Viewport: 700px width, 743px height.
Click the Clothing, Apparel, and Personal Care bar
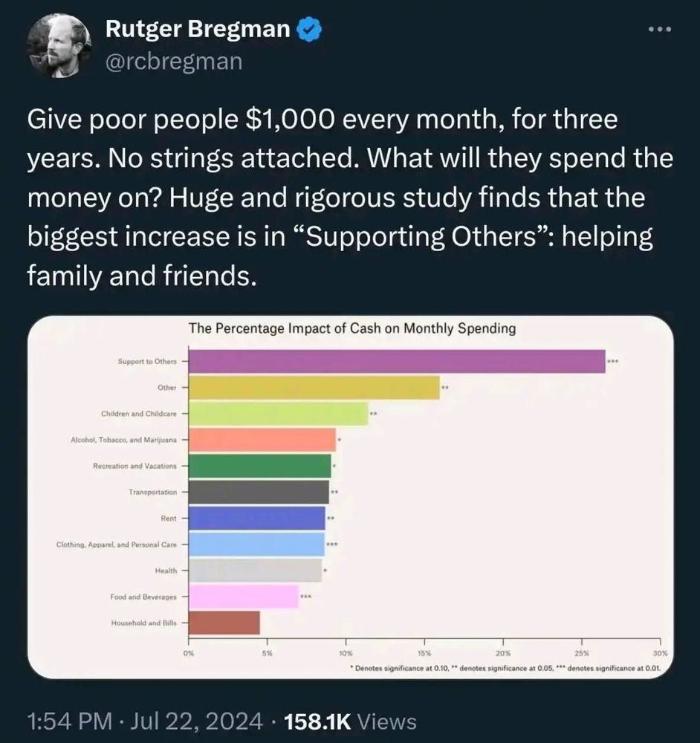257,545
